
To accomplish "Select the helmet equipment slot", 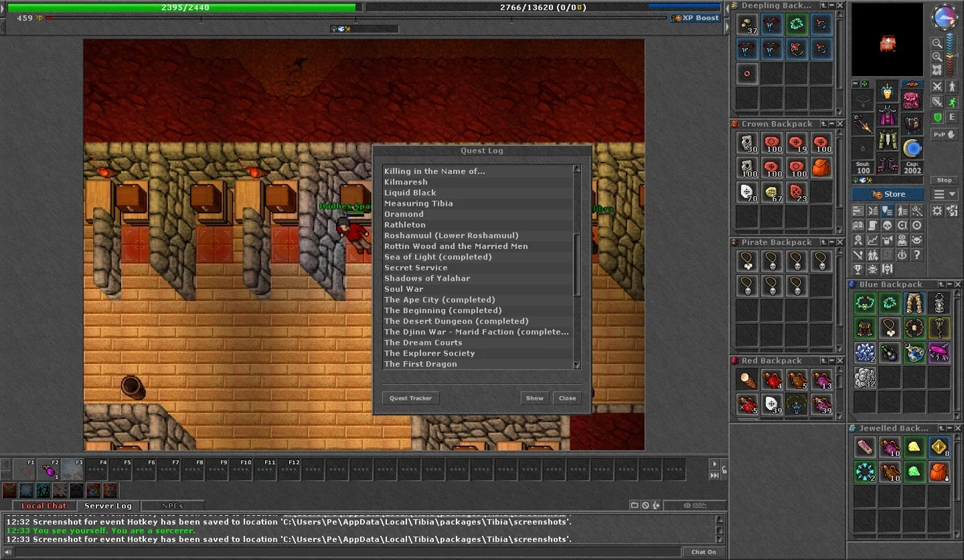I will click(x=888, y=91).
